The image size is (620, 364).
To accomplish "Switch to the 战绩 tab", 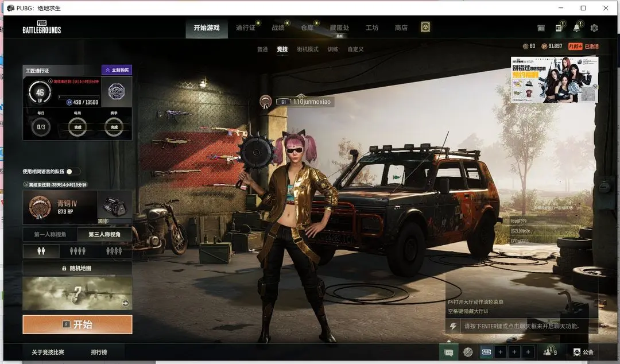I will (278, 28).
